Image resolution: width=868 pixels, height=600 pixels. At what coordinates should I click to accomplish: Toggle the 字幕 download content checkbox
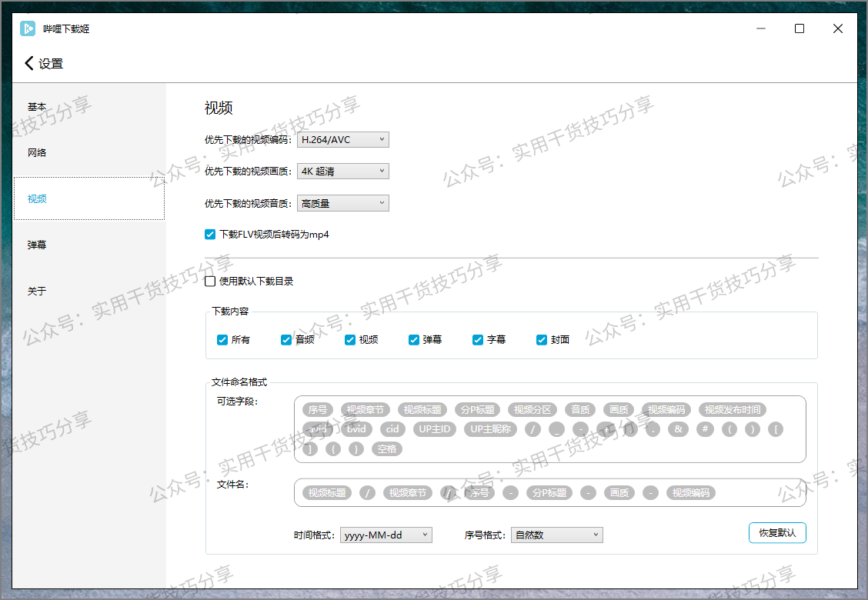click(x=478, y=339)
